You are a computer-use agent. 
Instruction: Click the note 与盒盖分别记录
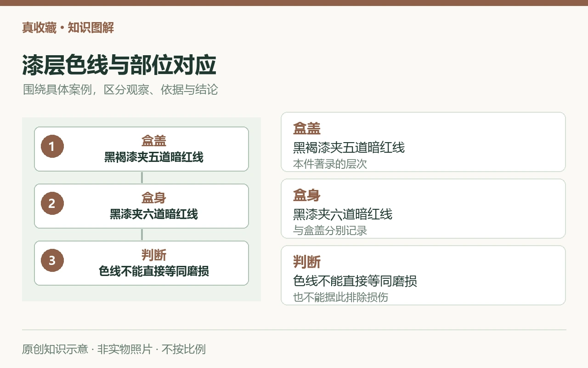click(x=330, y=230)
